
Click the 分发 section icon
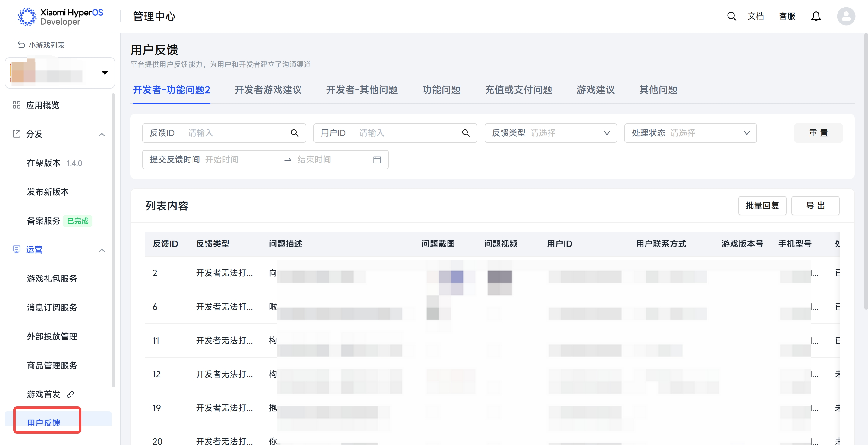click(17, 134)
